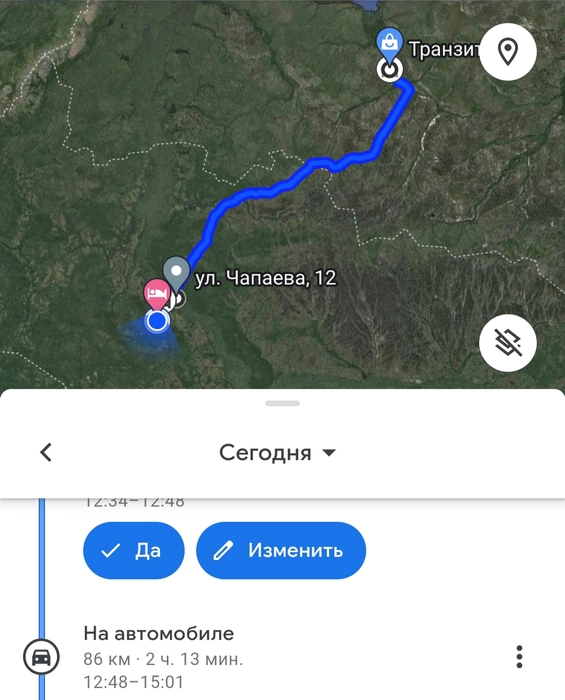
Task: Tap the route end circle marker near Транзит
Action: pyautogui.click(x=390, y=70)
